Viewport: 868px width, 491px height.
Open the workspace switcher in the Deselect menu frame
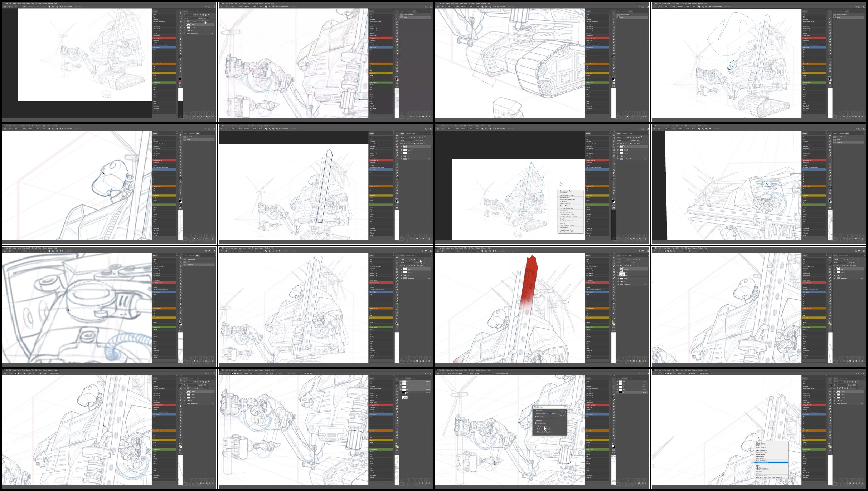(859, 373)
